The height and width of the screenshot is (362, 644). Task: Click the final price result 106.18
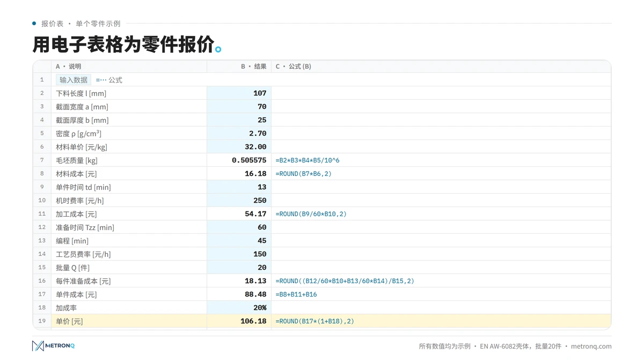click(x=239, y=321)
